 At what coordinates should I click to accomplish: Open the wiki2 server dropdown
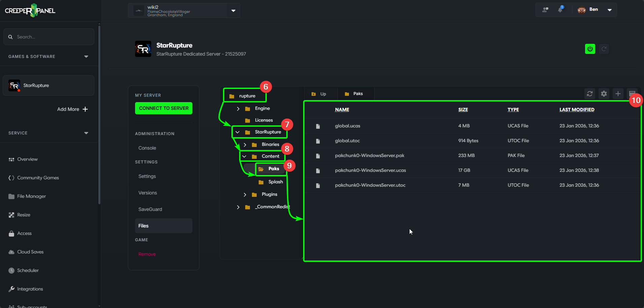point(233,11)
